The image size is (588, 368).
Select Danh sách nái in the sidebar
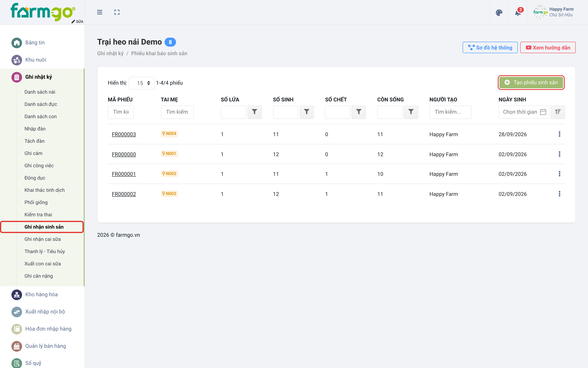pyautogui.click(x=40, y=92)
